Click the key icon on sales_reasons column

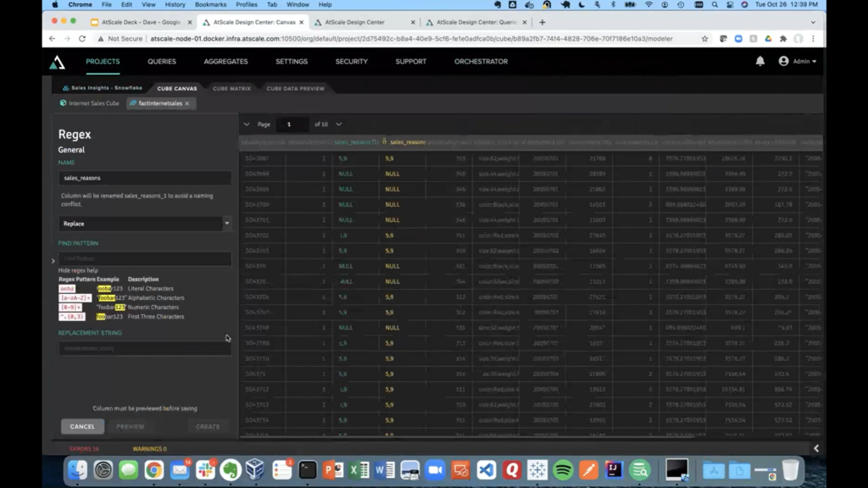pyautogui.click(x=384, y=142)
